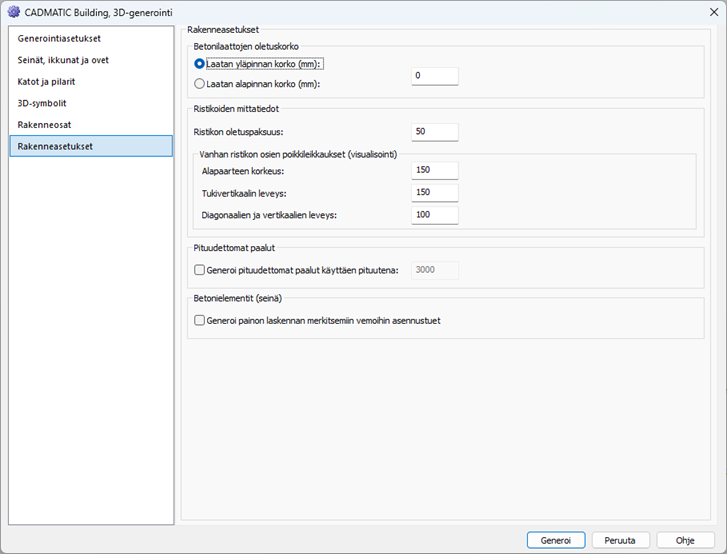Screen dimensions: 727x554
Task: Select 3D-symbolit in the sidebar
Action: pyautogui.click(x=43, y=103)
